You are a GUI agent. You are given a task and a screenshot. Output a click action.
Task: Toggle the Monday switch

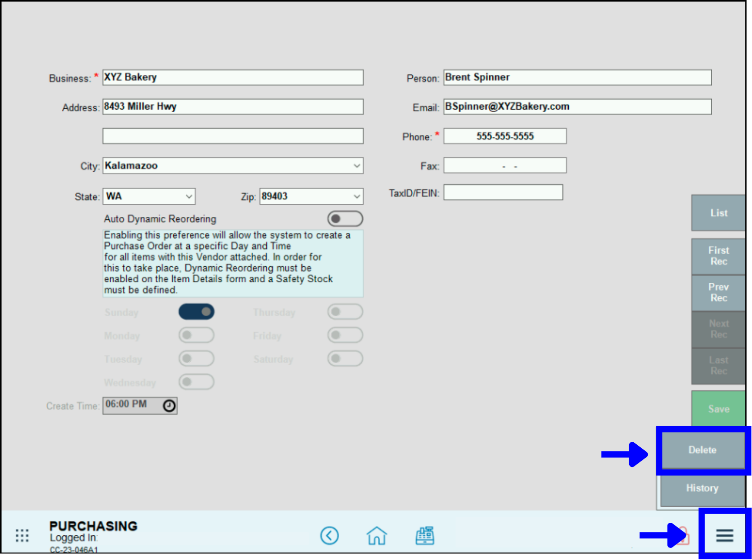tap(196, 335)
